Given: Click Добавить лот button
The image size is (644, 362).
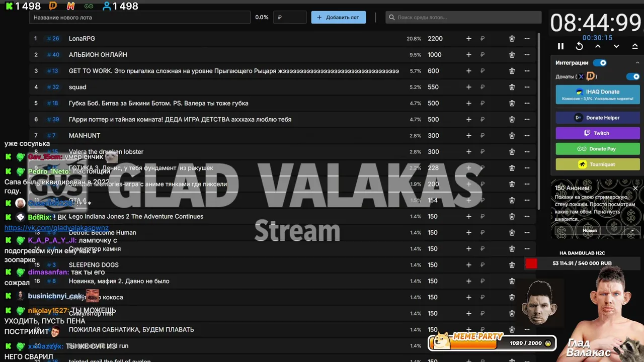Looking at the screenshot, I should tap(339, 17).
